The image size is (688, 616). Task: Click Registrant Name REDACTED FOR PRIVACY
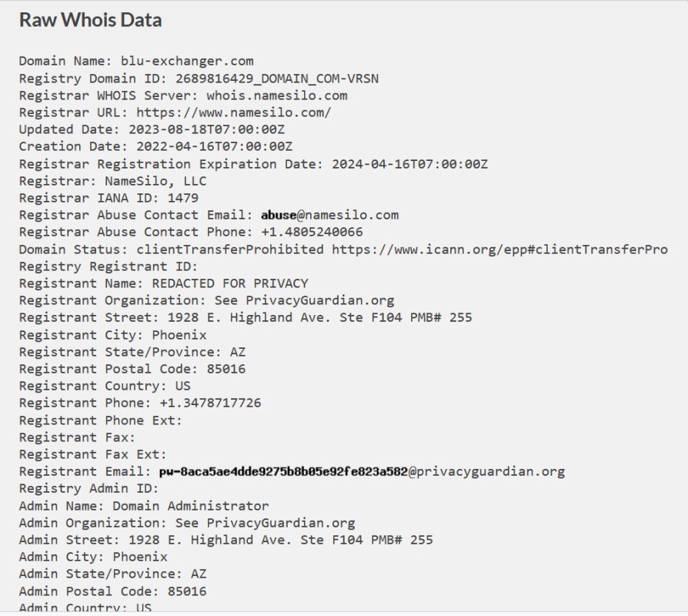[x=164, y=283]
